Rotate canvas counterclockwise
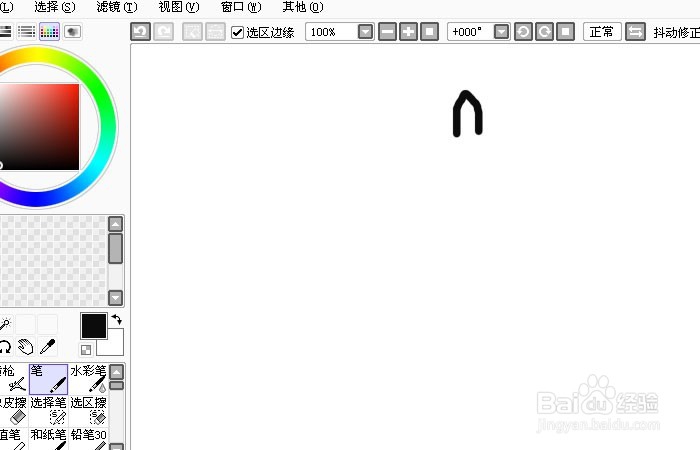The height and width of the screenshot is (450, 700). tap(523, 32)
